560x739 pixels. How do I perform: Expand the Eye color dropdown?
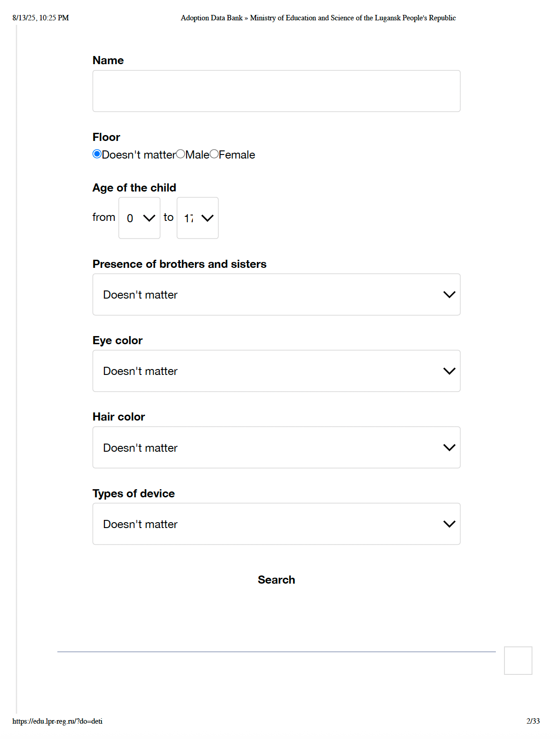point(276,371)
